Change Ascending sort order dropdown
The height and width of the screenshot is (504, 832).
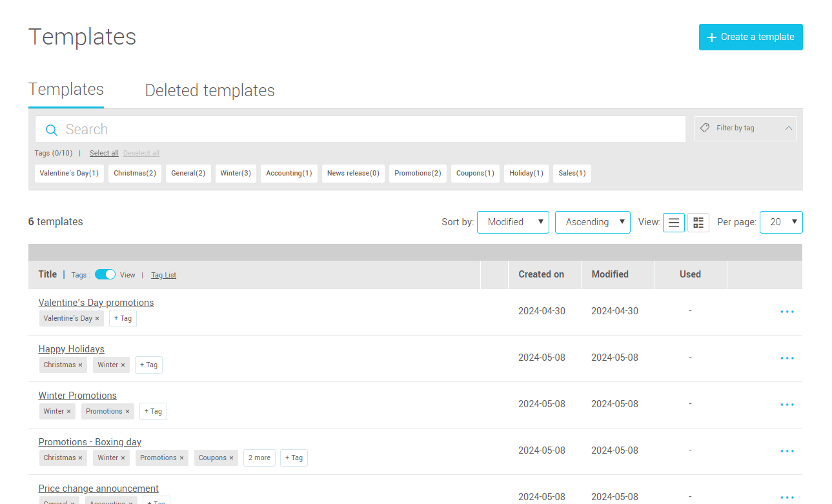coord(592,222)
